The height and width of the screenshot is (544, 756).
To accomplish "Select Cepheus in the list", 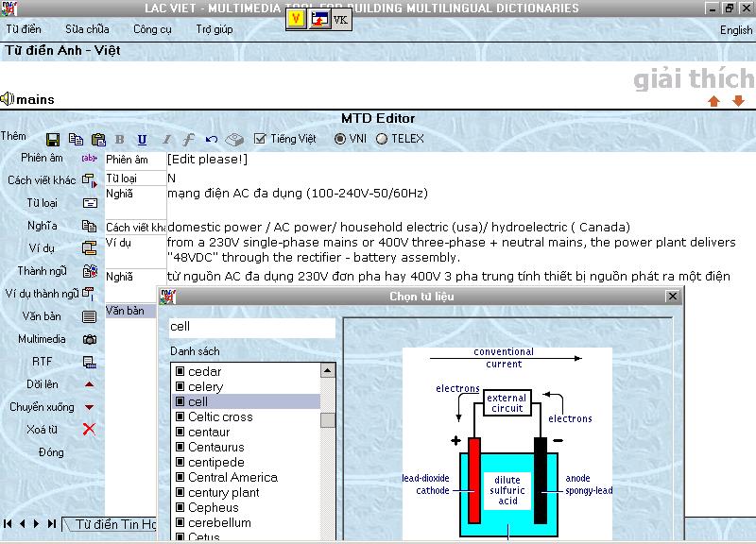I will (x=214, y=508).
